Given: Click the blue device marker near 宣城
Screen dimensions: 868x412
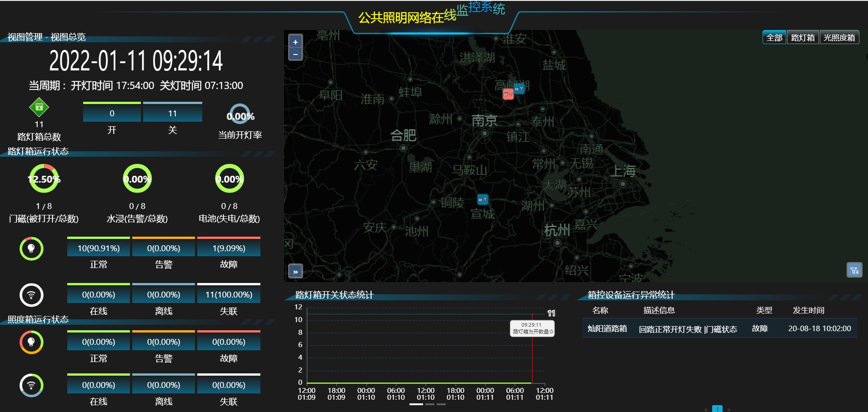Looking at the screenshot, I should (x=482, y=199).
